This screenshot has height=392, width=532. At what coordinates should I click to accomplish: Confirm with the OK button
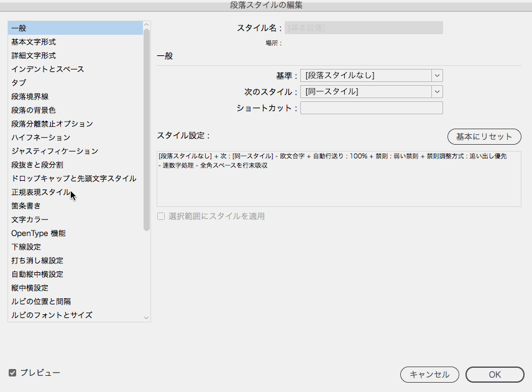495,375
